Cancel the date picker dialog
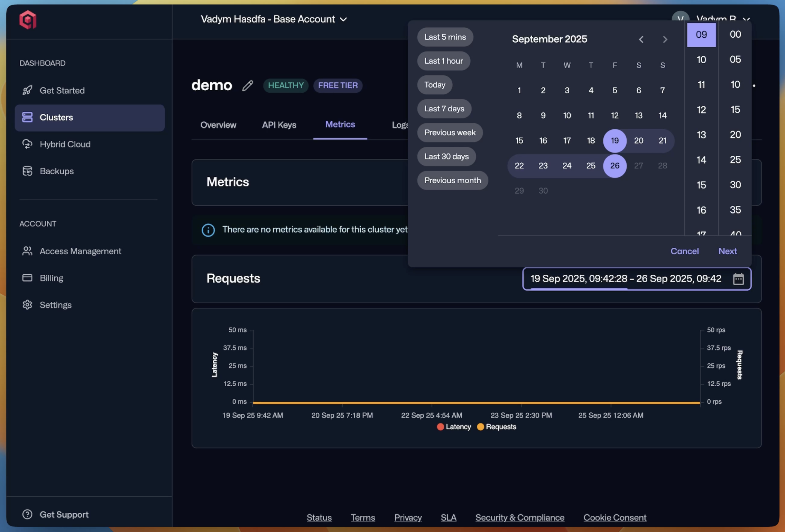Image resolution: width=785 pixels, height=532 pixels. pos(684,251)
